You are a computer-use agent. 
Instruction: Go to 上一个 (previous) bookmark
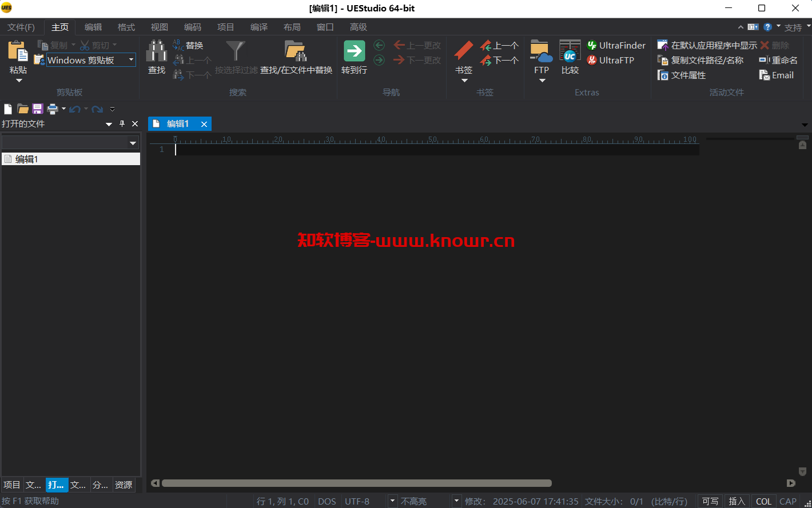point(499,45)
